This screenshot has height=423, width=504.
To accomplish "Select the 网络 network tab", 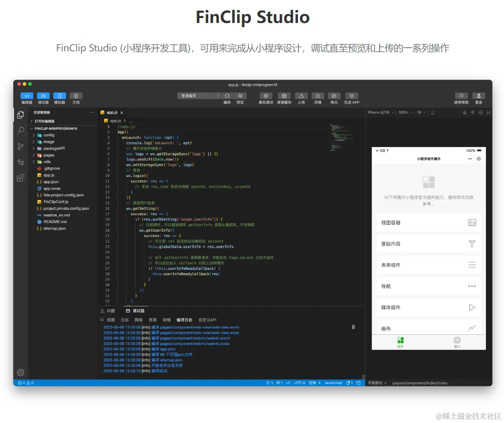I will click(x=139, y=320).
